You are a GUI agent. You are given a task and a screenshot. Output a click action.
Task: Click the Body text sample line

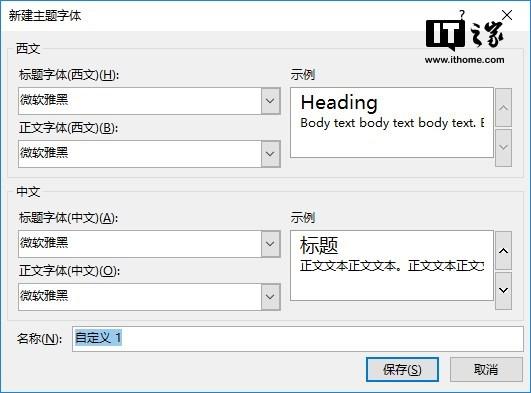click(392, 123)
